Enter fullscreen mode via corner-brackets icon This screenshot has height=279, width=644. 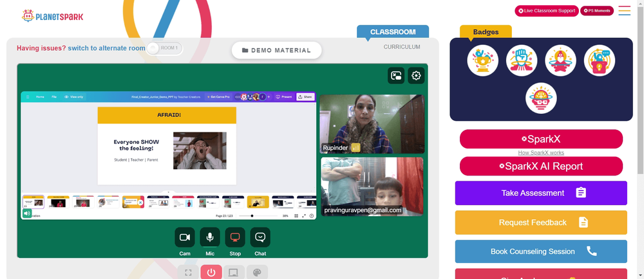coord(188,273)
